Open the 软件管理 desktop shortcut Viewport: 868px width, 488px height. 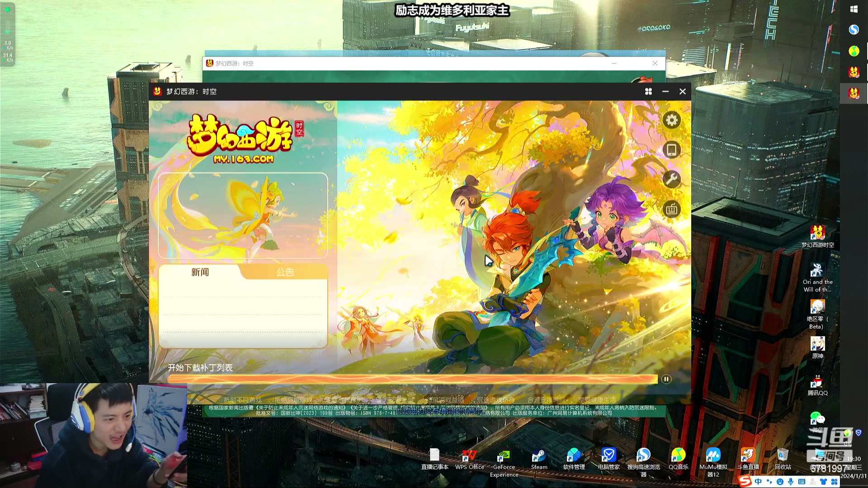coord(574,459)
